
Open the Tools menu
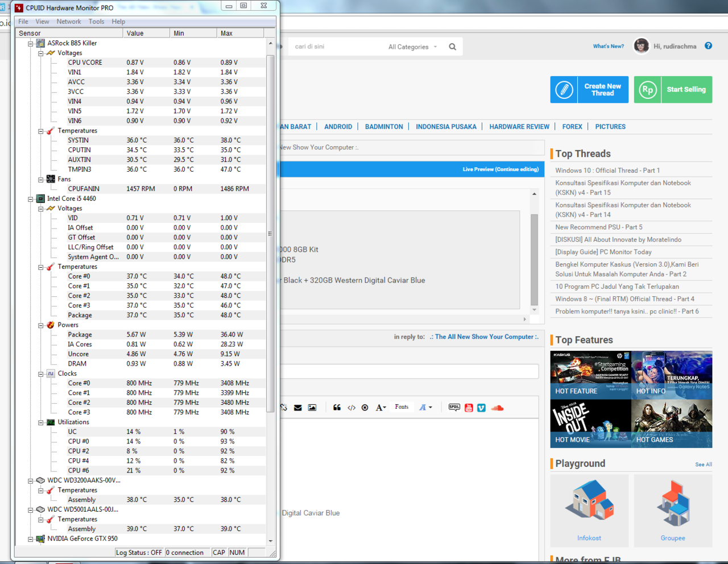coord(97,22)
